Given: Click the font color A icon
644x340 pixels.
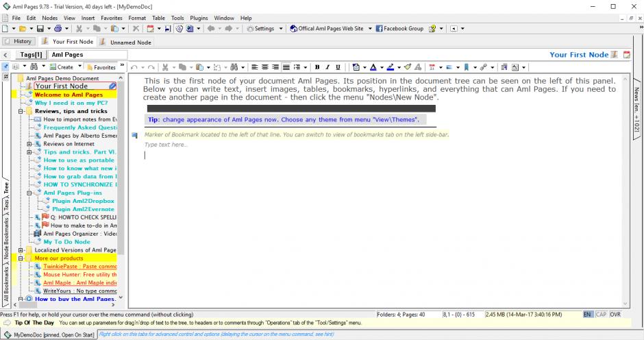Looking at the screenshot, I should 373,67.
